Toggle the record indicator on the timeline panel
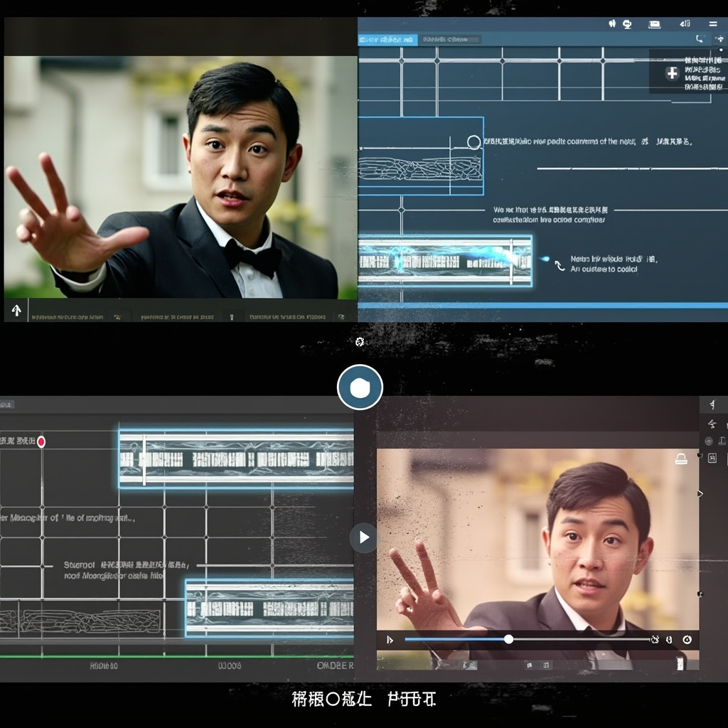 (41, 441)
